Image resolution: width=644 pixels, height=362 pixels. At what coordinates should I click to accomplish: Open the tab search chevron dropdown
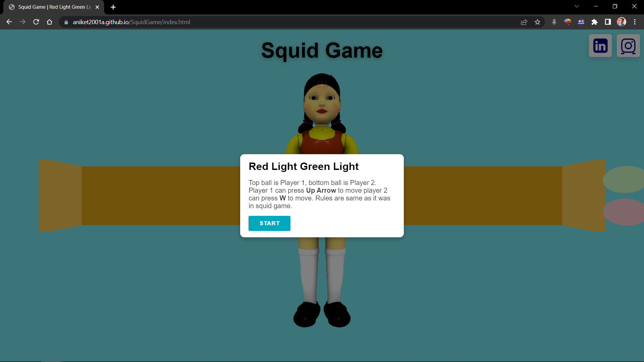pos(576,6)
